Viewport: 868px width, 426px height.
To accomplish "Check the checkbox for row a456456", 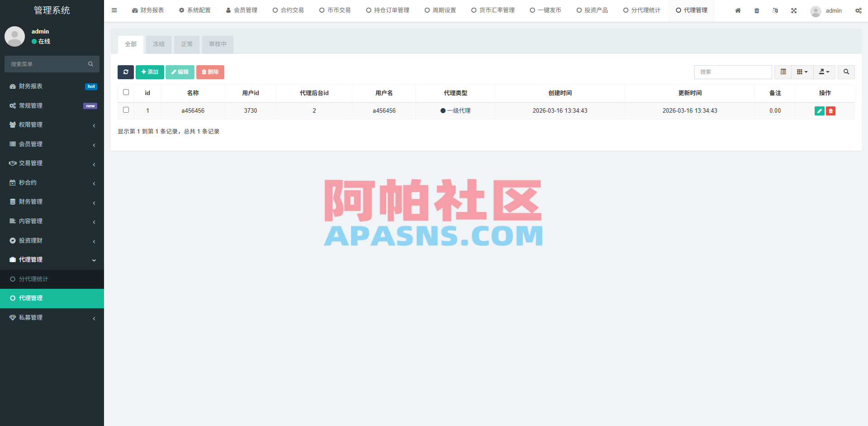I will (126, 110).
